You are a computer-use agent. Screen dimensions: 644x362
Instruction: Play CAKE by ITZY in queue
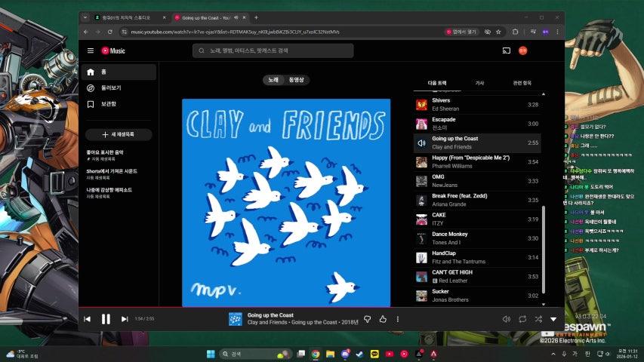coord(477,219)
